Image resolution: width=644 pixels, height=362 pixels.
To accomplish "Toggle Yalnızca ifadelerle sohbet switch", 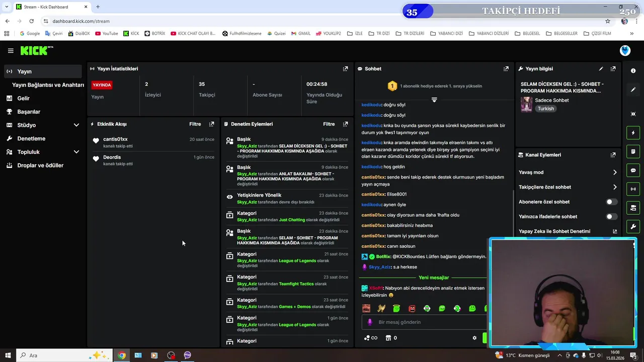I will pos(611,217).
